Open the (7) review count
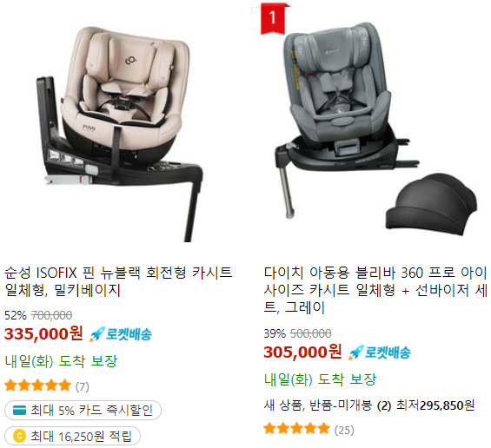This screenshot has width=491, height=448. pos(82,386)
